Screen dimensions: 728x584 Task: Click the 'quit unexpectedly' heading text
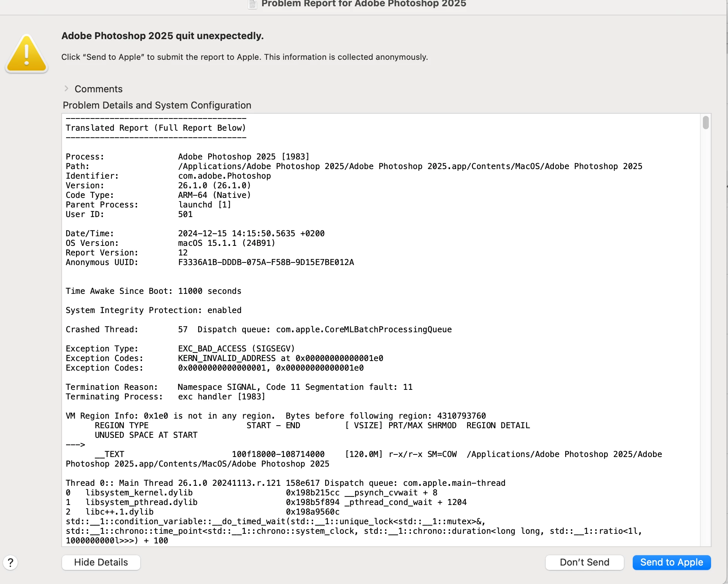point(162,36)
